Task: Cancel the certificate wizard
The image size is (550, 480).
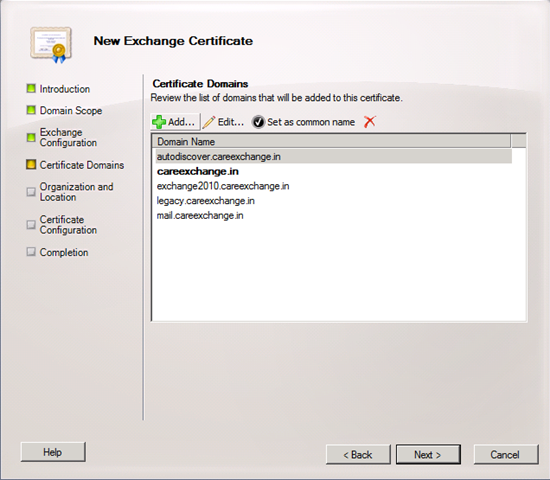Action: pyautogui.click(x=506, y=455)
